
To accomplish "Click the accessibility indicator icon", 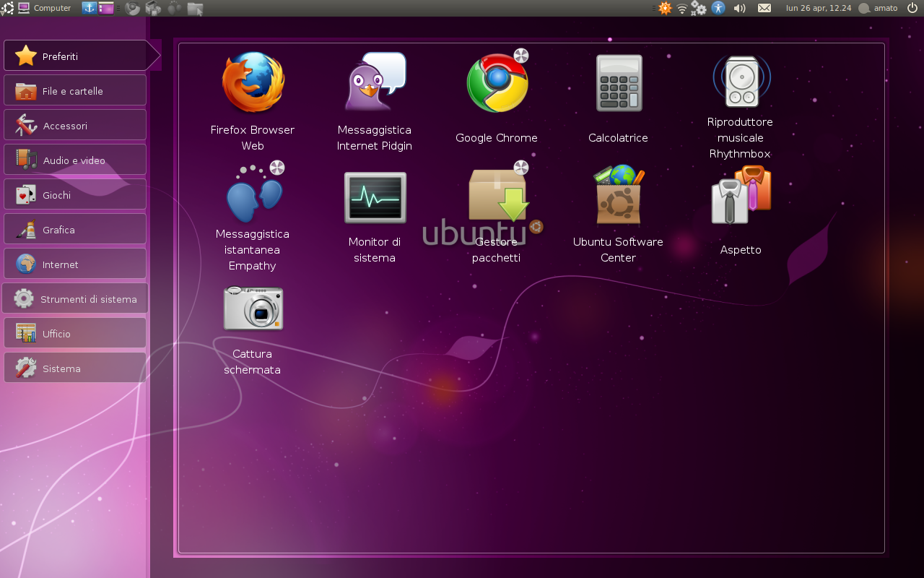I will click(718, 8).
